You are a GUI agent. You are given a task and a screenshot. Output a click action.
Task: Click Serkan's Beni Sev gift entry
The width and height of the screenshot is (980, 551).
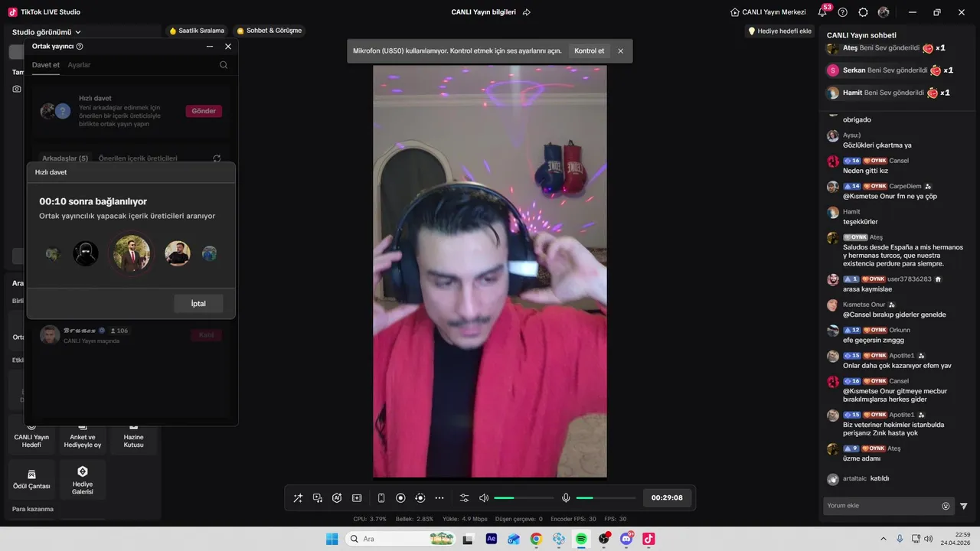pyautogui.click(x=889, y=70)
